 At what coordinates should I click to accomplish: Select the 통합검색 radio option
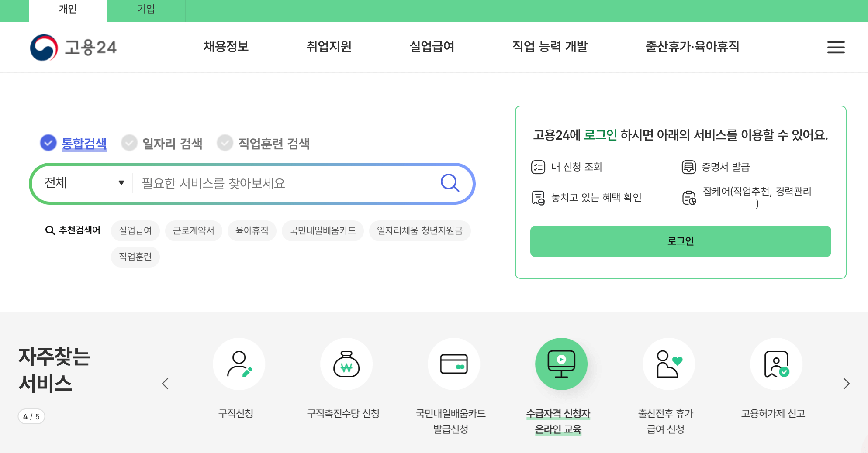click(48, 143)
